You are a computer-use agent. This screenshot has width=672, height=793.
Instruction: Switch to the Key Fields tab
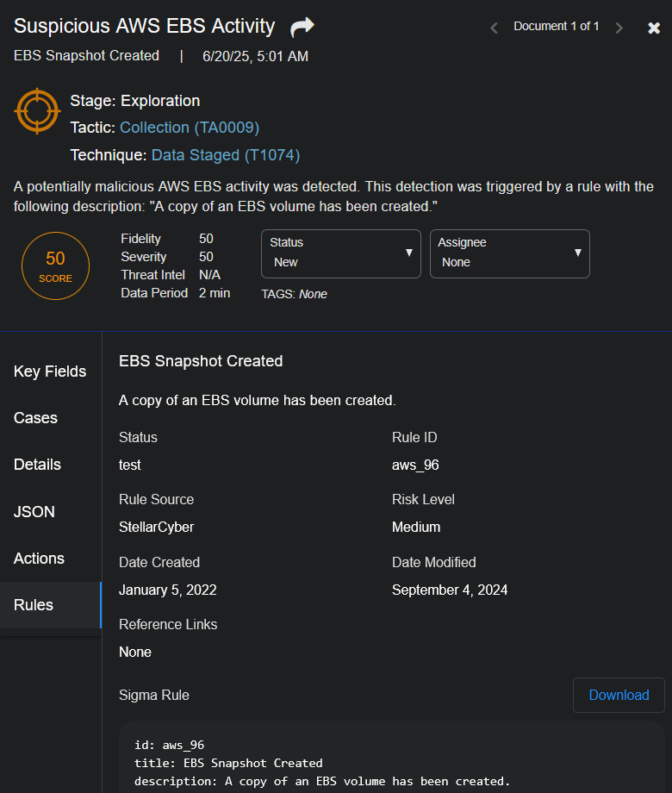(50, 372)
